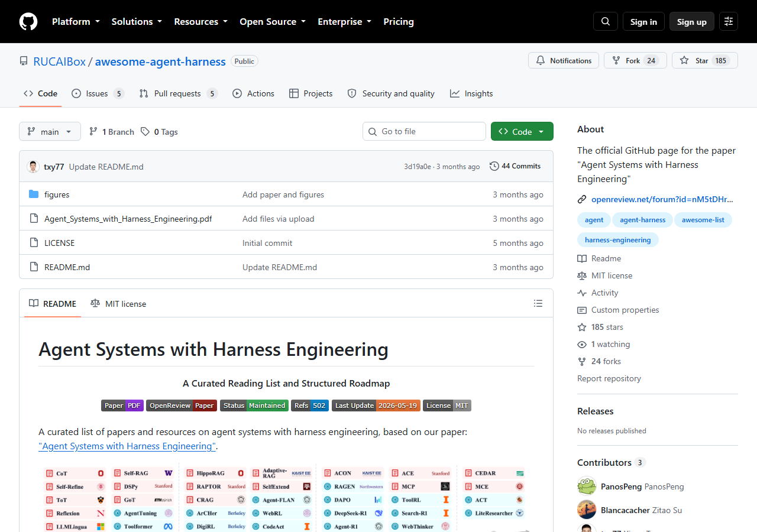Open the LICENSE file
This screenshot has width=757, height=532.
(59, 243)
